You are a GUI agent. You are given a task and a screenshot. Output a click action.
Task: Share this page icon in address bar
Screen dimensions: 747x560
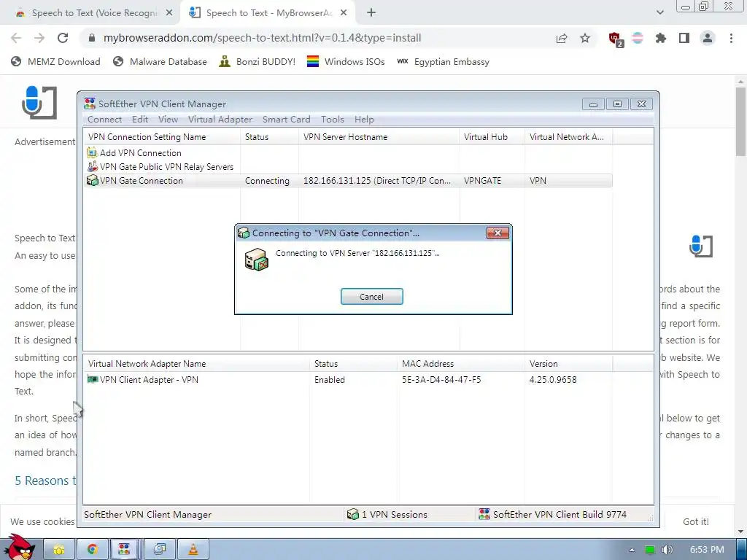point(562,38)
